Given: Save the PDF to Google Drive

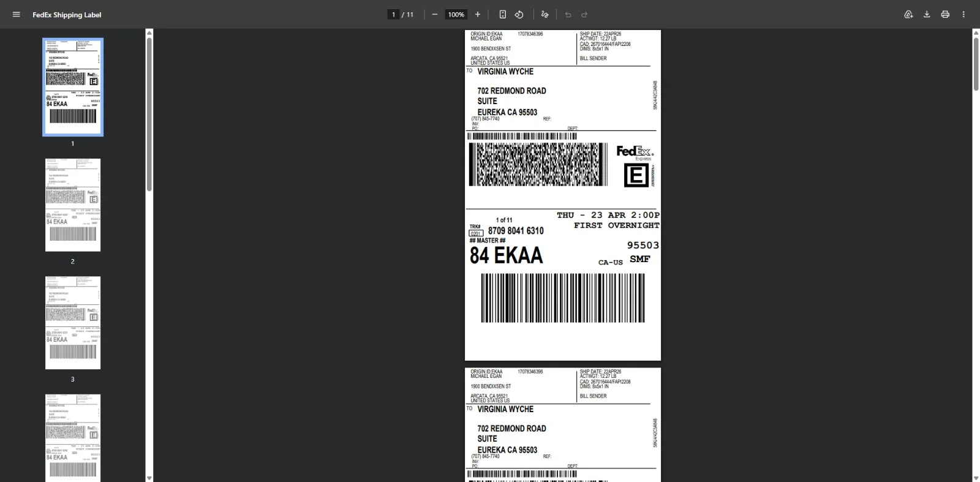Looking at the screenshot, I should coord(908,15).
